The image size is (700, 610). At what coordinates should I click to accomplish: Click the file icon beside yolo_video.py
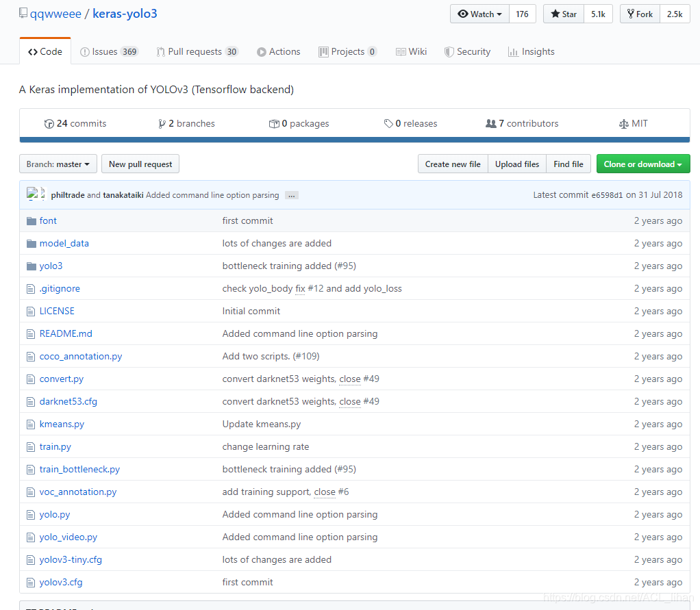pyautogui.click(x=31, y=537)
